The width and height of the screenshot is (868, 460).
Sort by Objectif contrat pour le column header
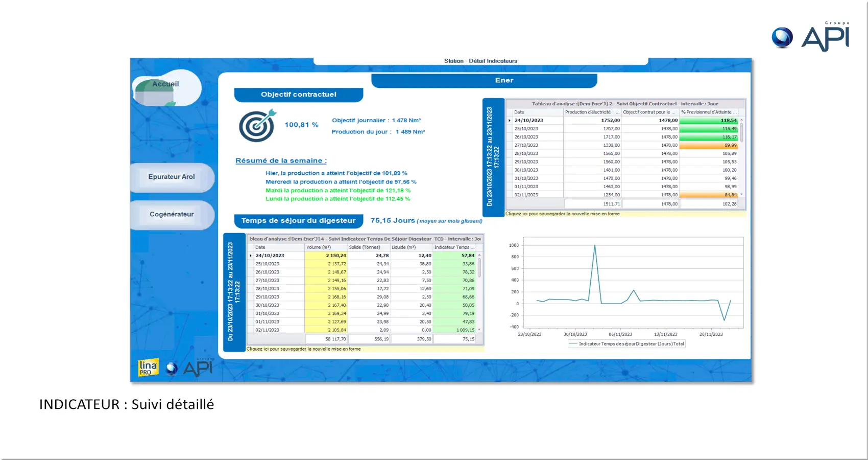650,112
